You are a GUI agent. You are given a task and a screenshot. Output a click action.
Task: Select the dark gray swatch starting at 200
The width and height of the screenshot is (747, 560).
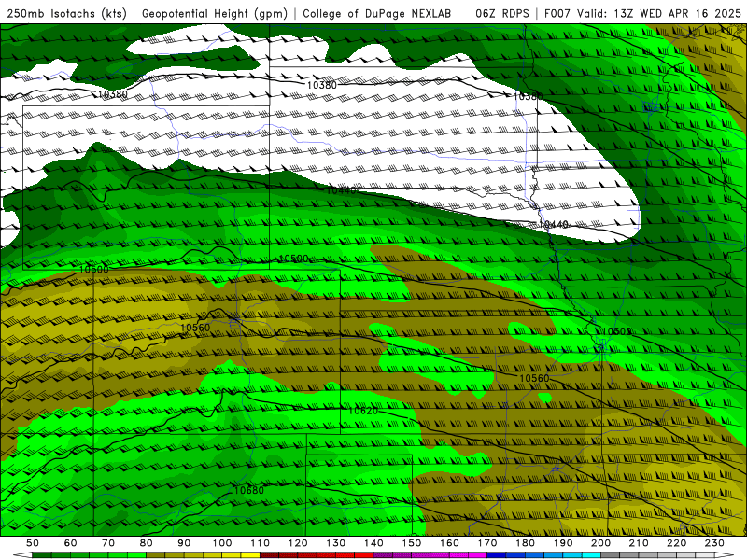pyautogui.click(x=610, y=554)
